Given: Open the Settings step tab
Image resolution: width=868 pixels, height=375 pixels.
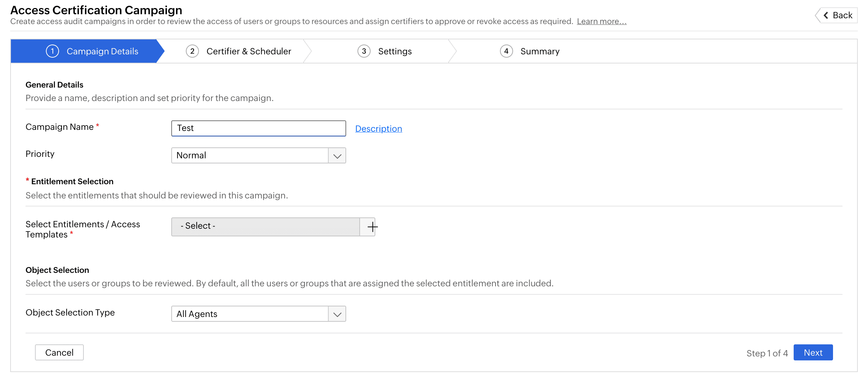Looking at the screenshot, I should coord(384,51).
